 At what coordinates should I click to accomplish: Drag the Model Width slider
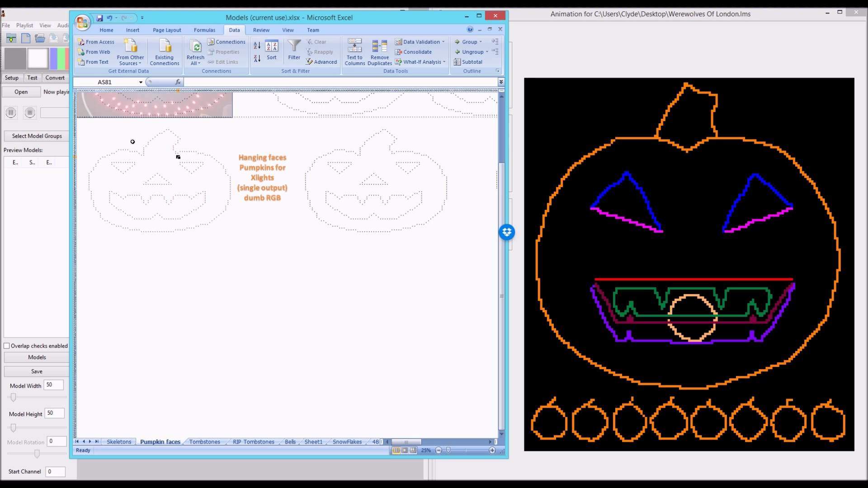tap(13, 397)
